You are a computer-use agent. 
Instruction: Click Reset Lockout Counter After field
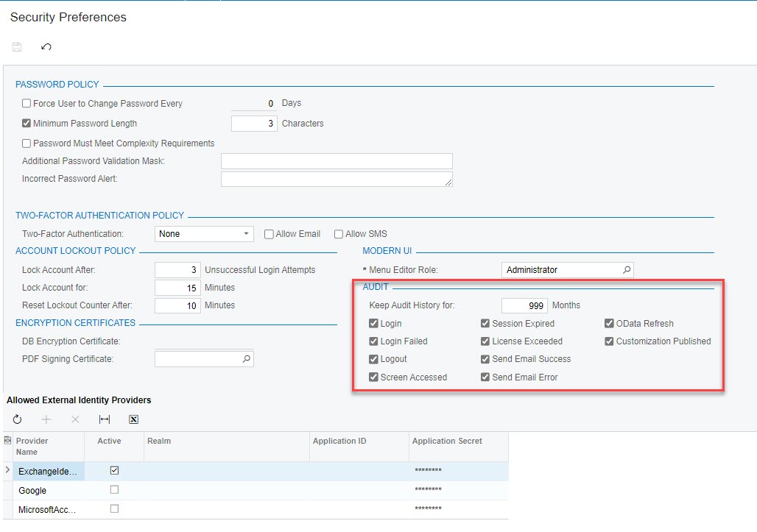coord(177,305)
